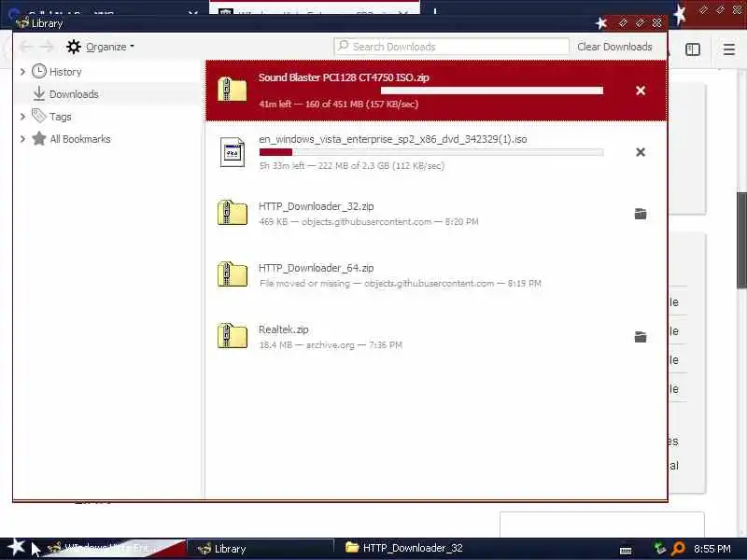
Task: Click the Realtek.zip archive icon
Action: [x=232, y=336]
